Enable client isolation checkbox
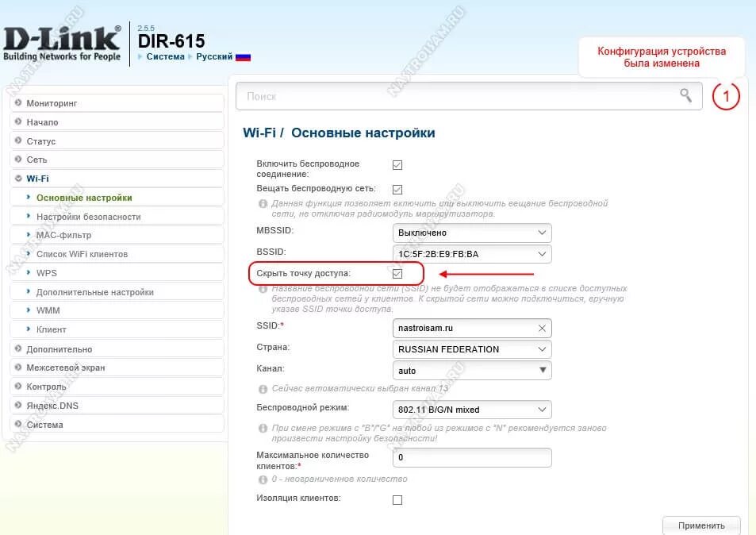The width and height of the screenshot is (756, 535). click(397, 500)
